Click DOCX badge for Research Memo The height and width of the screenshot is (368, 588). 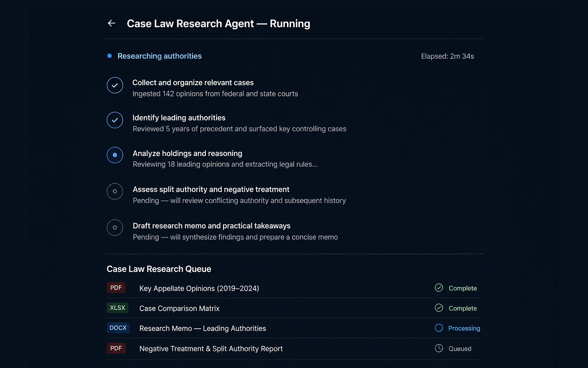(118, 328)
